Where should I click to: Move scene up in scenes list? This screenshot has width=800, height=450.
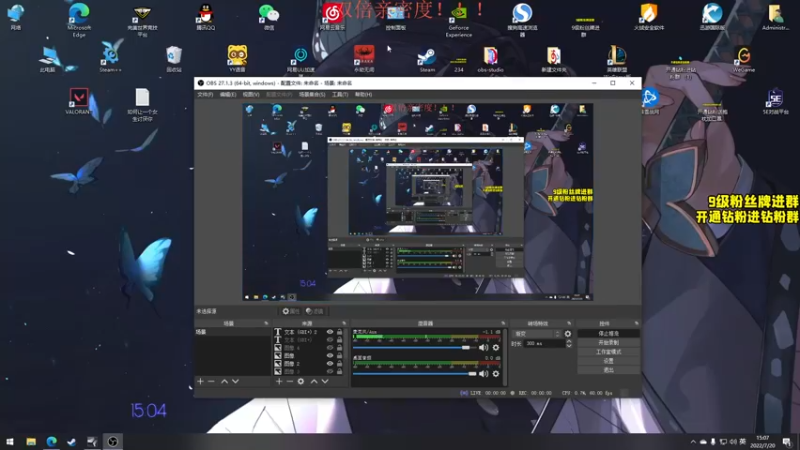tap(224, 381)
